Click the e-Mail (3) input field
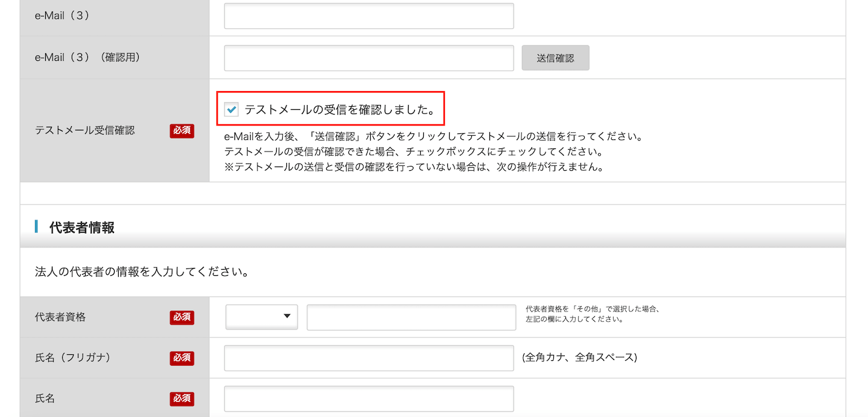This screenshot has width=868, height=417. 369,16
